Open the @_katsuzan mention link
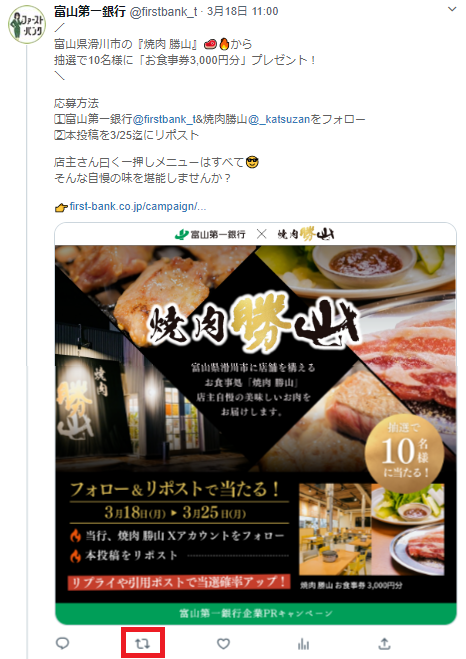 point(279,119)
